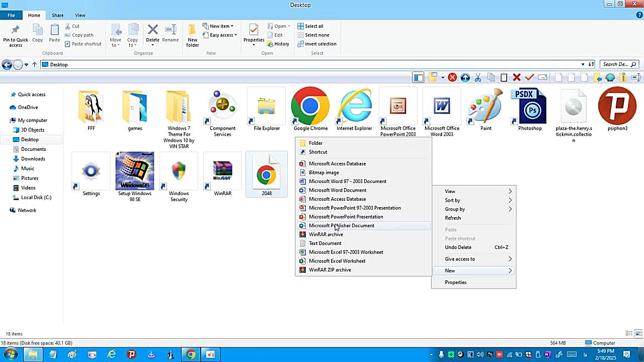Open the View ribbon tab
This screenshot has width=644, height=362.
pos(80,15)
